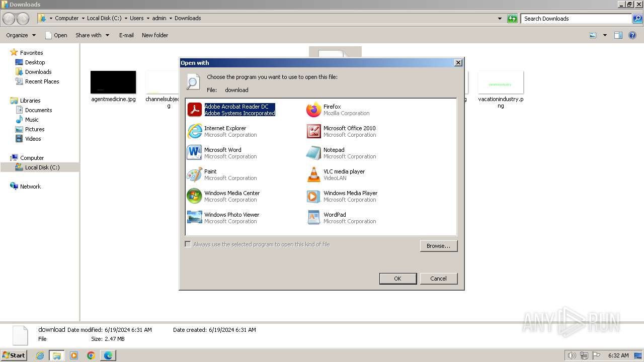Click Cancel in Open with dialog
The height and width of the screenshot is (362, 644).
click(438, 279)
